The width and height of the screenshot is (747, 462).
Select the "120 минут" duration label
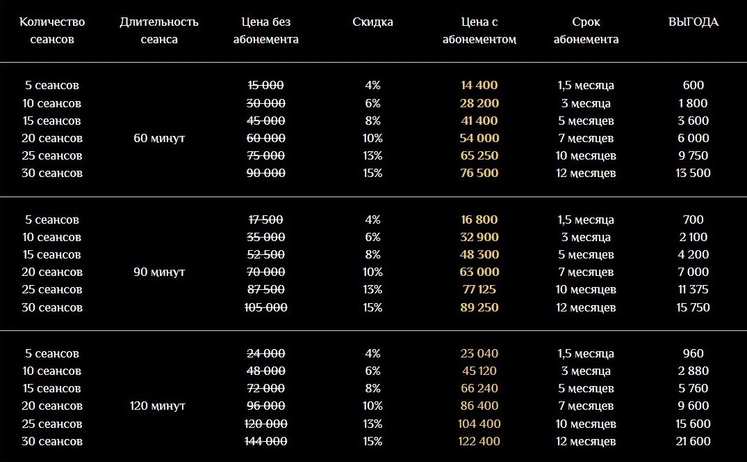tap(158, 406)
